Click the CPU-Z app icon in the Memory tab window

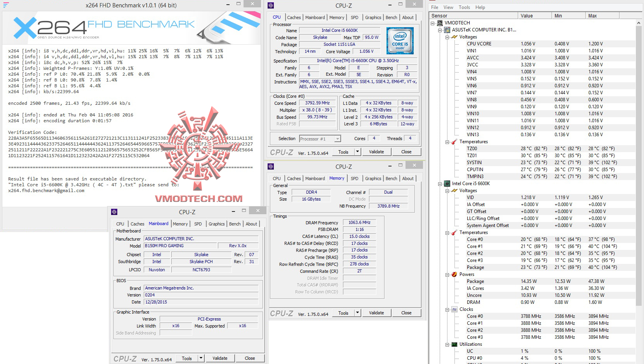[271, 166]
